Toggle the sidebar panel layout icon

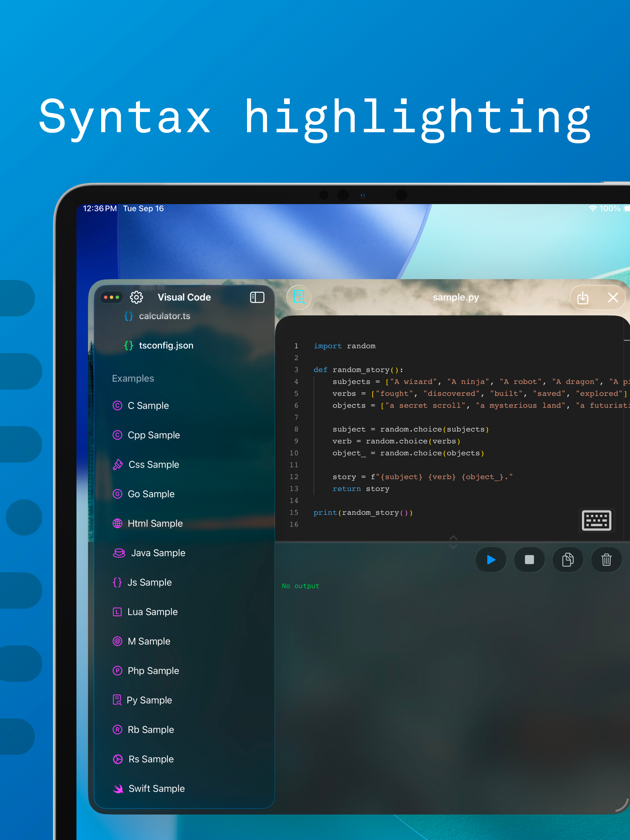[257, 297]
